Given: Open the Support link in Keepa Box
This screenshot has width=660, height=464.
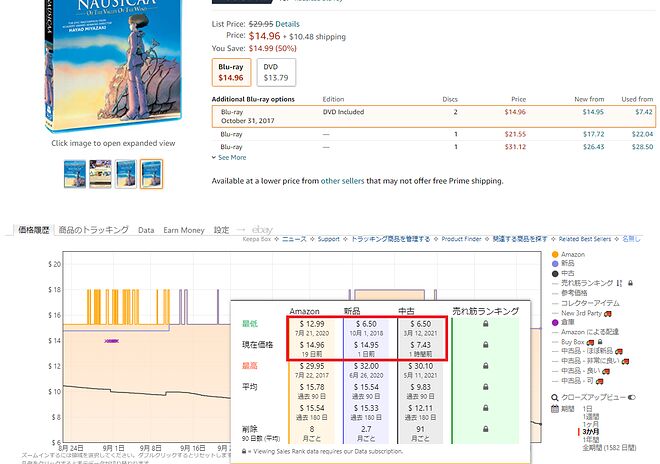Looking at the screenshot, I should click(328, 239).
